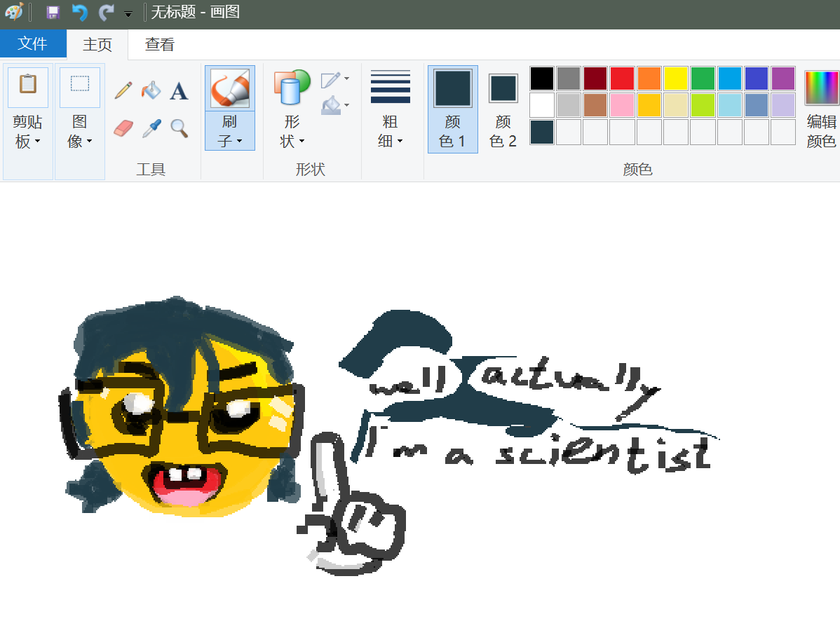Image resolution: width=840 pixels, height=642 pixels.
Task: Expand the 刷子 brushes dropdown
Action: (x=240, y=142)
